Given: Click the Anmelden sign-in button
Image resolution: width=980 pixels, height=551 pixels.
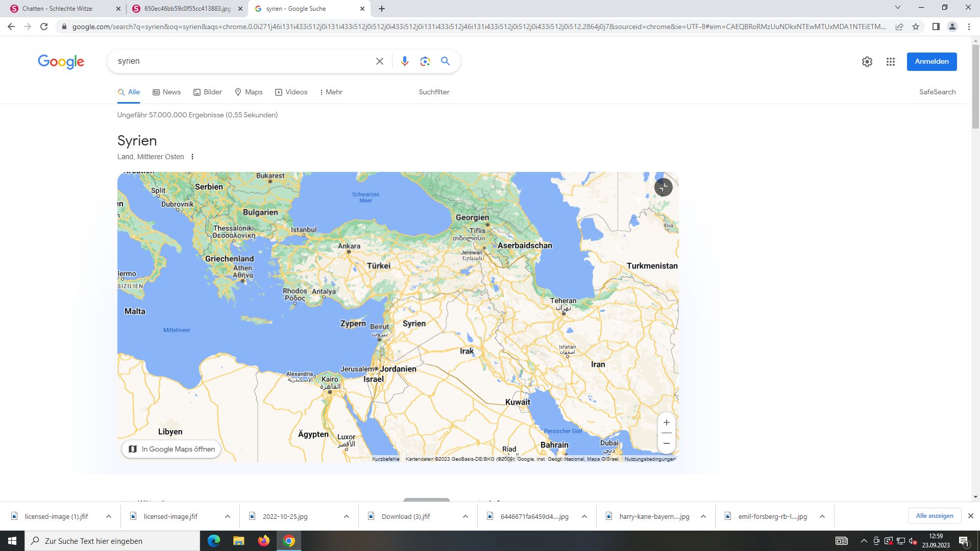Looking at the screenshot, I should click(932, 62).
